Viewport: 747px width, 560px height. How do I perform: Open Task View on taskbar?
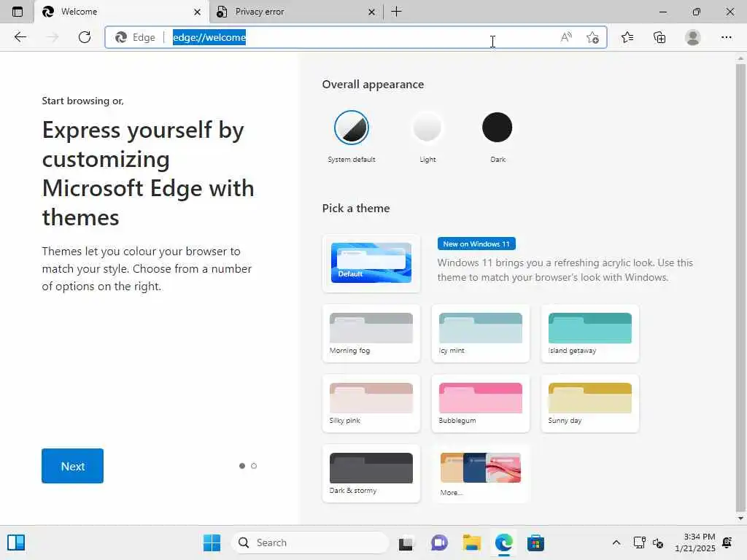click(x=406, y=542)
